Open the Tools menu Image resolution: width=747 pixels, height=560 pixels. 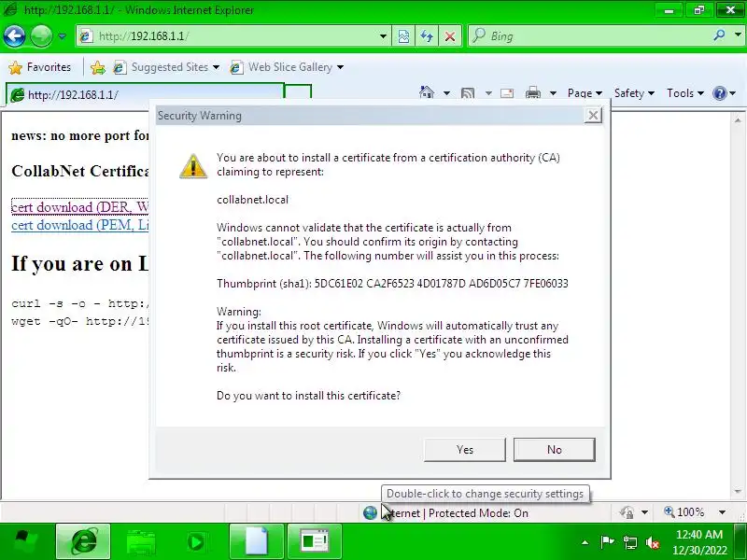point(685,93)
